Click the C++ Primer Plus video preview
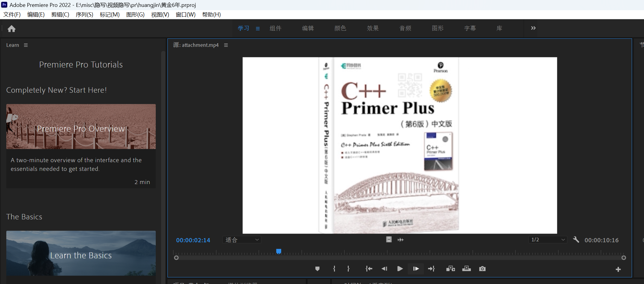Viewport: 644px width, 284px height. 400,145
